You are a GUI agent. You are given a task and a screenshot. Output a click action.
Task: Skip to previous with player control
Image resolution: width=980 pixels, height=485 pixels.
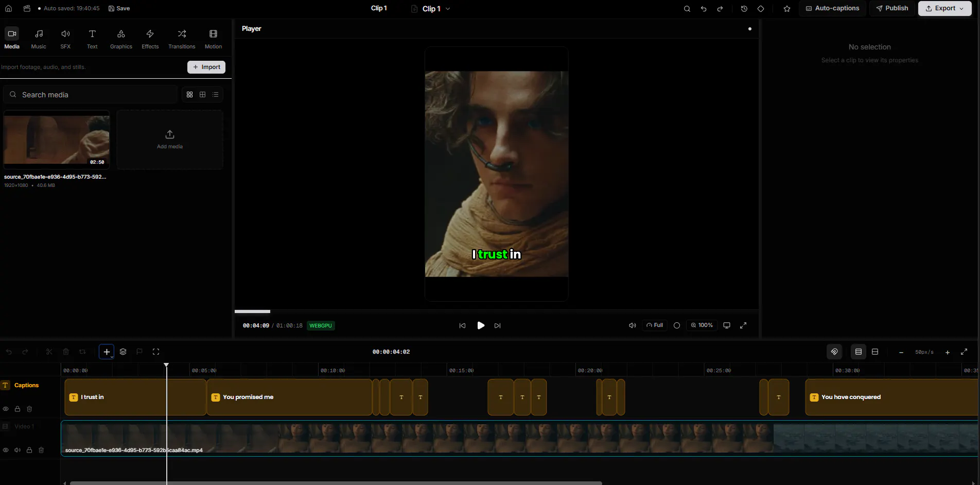coord(462,325)
